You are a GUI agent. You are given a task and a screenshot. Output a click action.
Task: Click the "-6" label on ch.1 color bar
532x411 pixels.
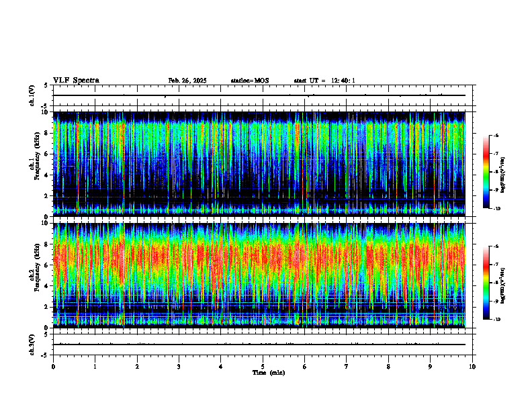point(496,135)
